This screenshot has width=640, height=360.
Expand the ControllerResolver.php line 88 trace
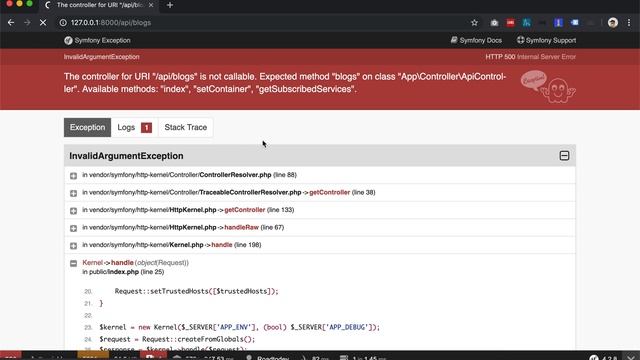[73, 176]
